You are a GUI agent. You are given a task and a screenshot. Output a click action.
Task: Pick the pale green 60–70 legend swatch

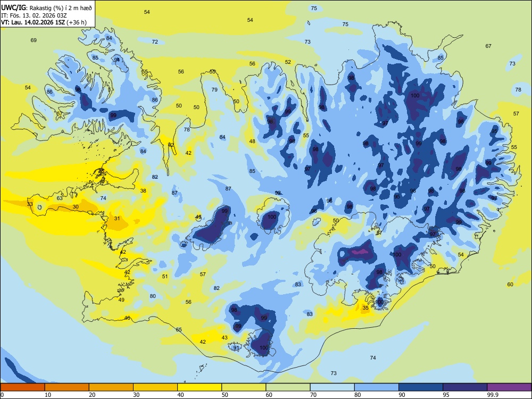coord(288,387)
